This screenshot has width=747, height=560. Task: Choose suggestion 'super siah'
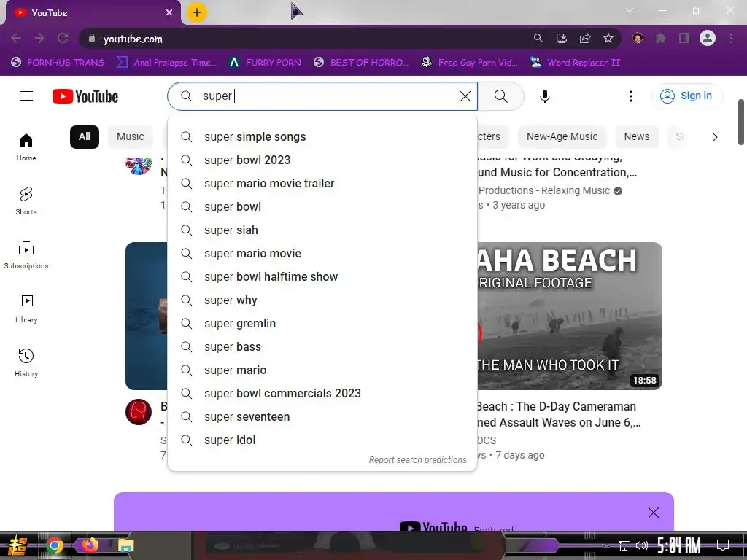(322, 230)
